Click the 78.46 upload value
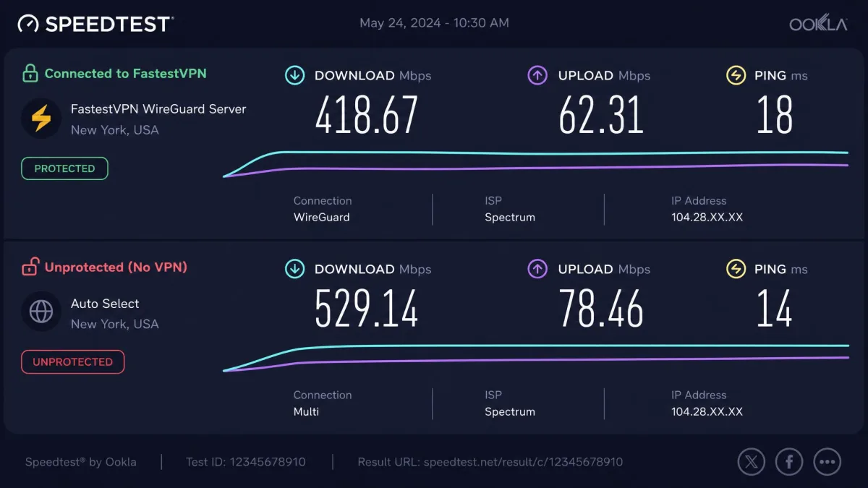This screenshot has height=488, width=868. click(601, 309)
